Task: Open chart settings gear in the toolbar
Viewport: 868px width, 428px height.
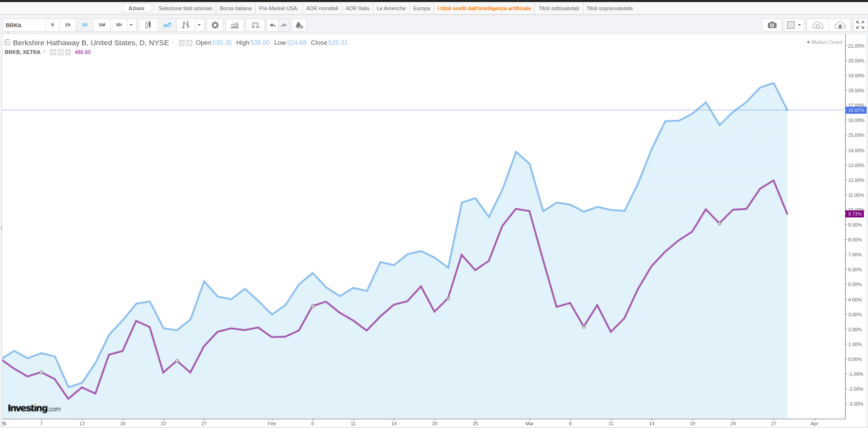Action: (x=215, y=25)
